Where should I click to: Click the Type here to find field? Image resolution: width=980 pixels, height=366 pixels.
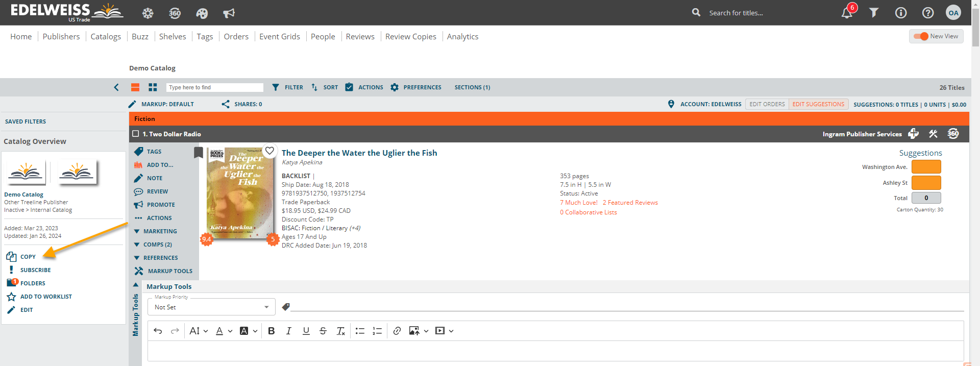click(215, 87)
